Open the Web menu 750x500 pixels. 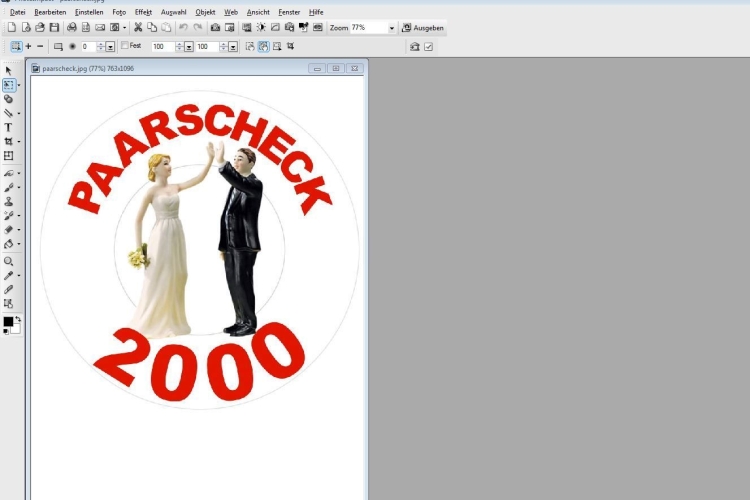pyautogui.click(x=231, y=12)
